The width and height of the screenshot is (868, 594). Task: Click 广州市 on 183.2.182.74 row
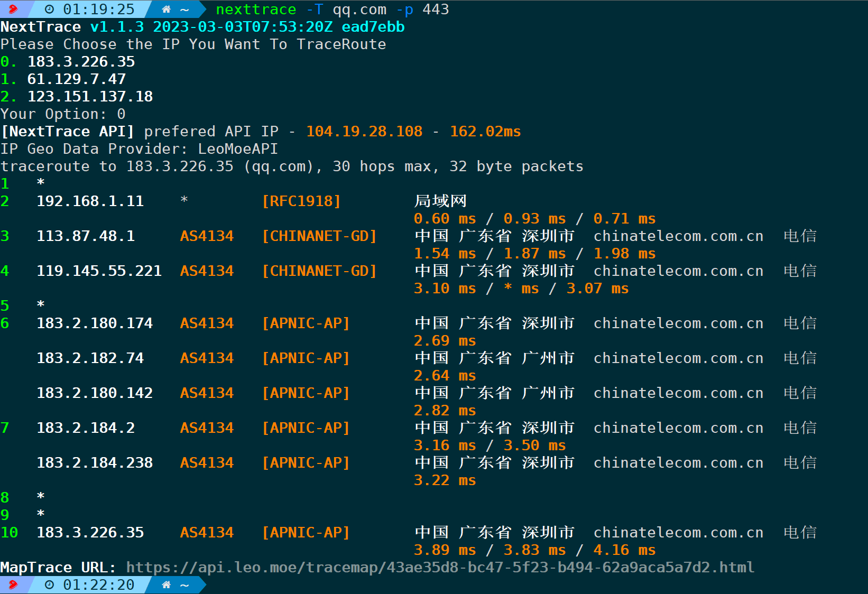coord(548,358)
